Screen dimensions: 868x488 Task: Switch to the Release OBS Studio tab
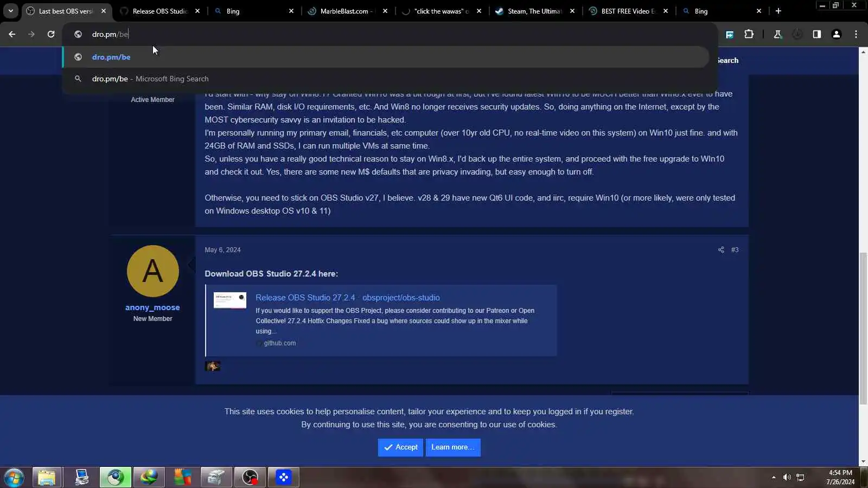coord(160,11)
